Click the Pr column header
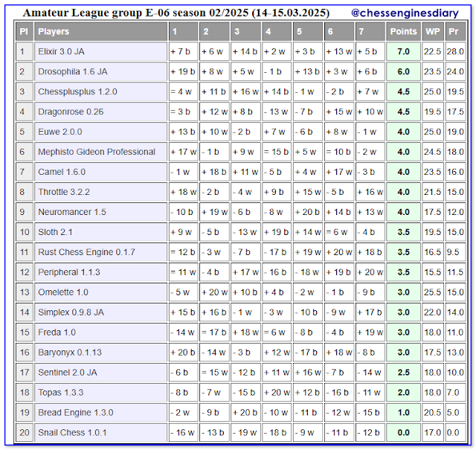The image size is (476, 450). [x=455, y=31]
